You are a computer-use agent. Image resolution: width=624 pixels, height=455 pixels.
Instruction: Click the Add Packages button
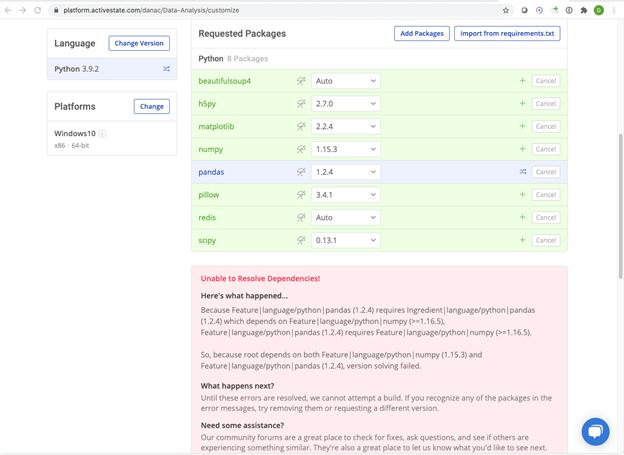point(421,33)
